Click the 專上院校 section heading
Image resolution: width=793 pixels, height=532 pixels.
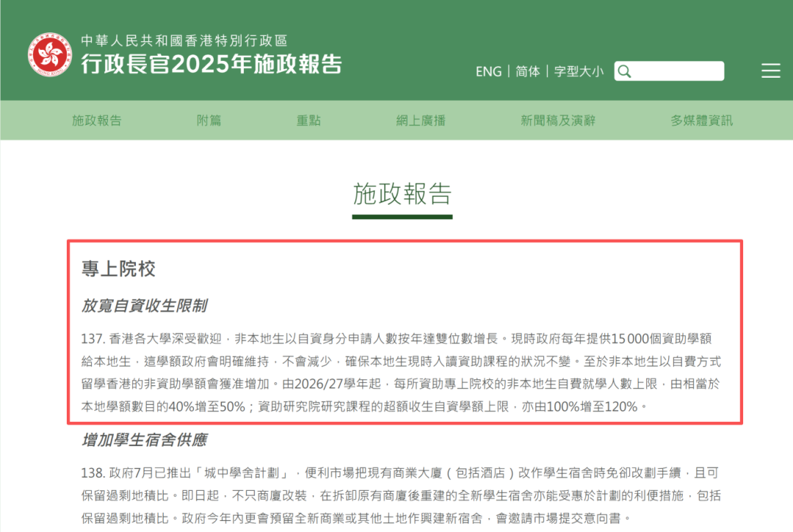[x=120, y=269]
